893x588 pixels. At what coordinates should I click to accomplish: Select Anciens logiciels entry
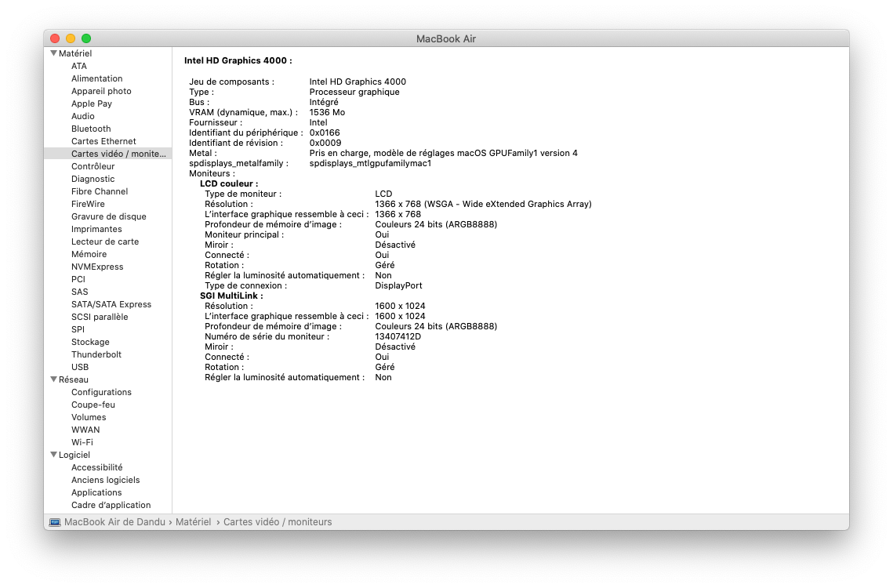pos(105,480)
